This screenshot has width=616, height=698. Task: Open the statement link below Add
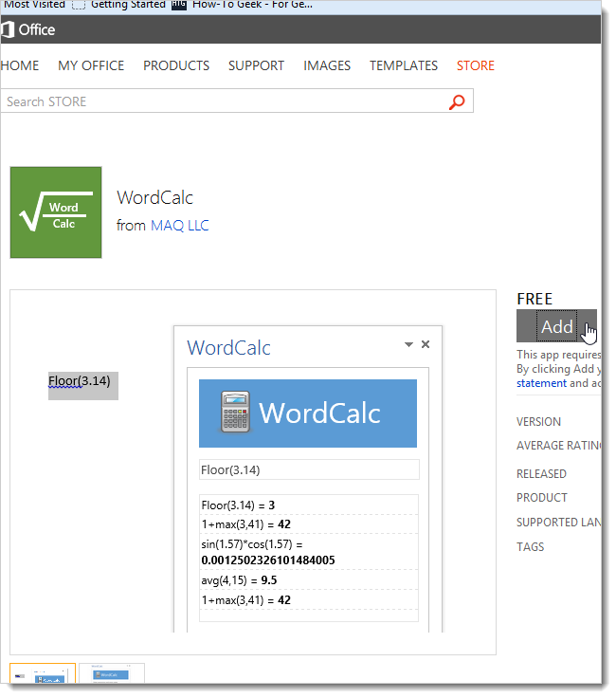tap(541, 383)
